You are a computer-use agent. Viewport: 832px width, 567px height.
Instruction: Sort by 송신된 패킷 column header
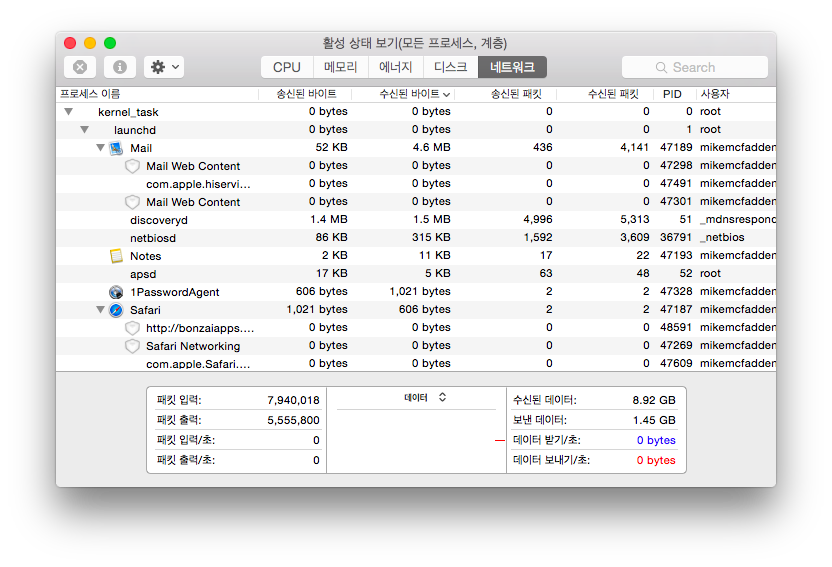coord(506,94)
